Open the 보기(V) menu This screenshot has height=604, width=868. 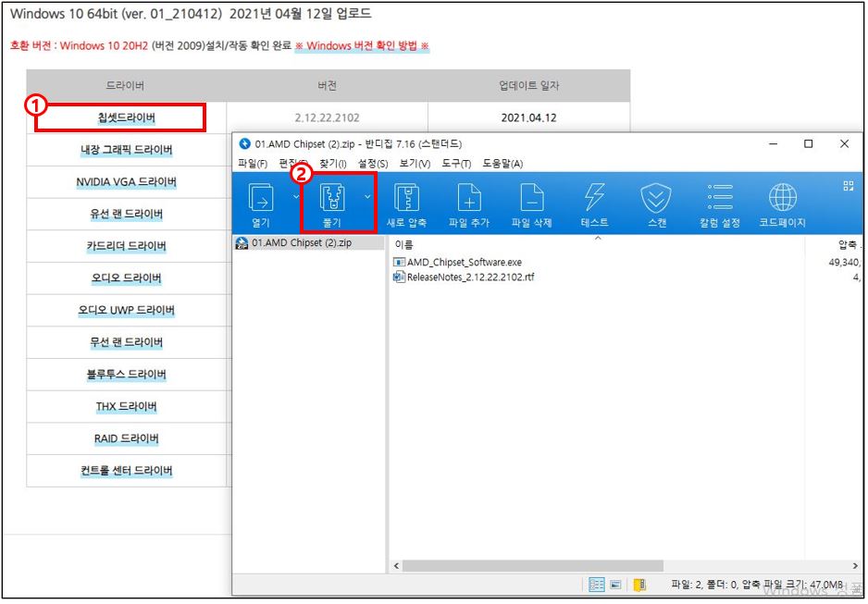tap(415, 164)
